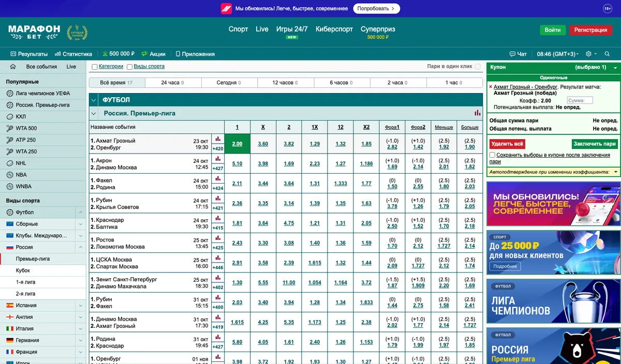This screenshot has height=364, width=621.
Task: Select КХЛ hockey item in Популярные
Action: [43, 116]
